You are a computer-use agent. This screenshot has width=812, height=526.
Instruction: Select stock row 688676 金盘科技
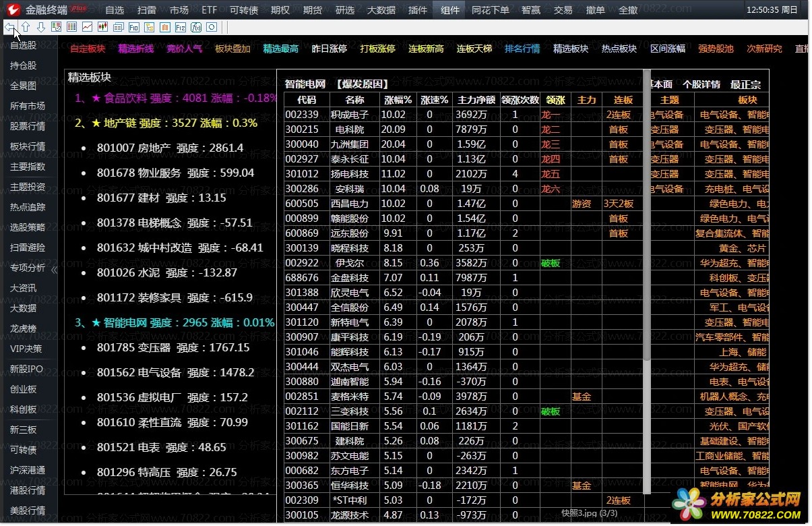point(464,278)
